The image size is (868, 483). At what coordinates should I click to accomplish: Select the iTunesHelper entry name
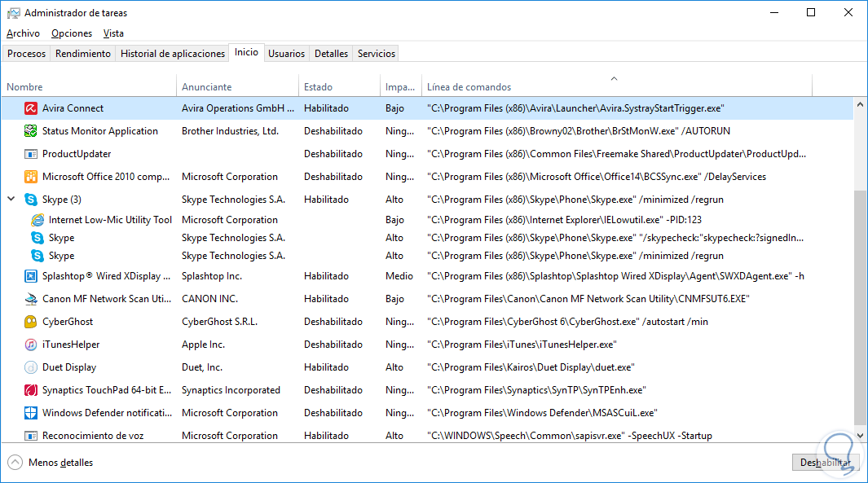(71, 345)
